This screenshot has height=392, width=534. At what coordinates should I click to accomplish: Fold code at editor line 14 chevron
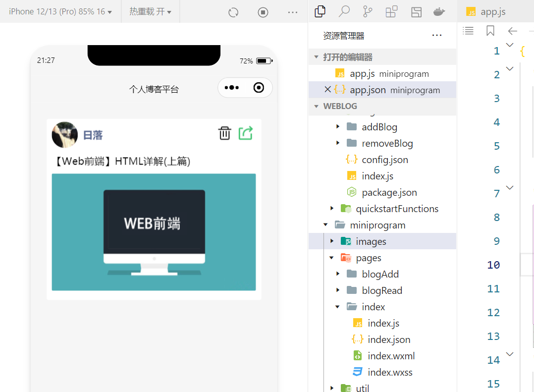click(x=509, y=354)
